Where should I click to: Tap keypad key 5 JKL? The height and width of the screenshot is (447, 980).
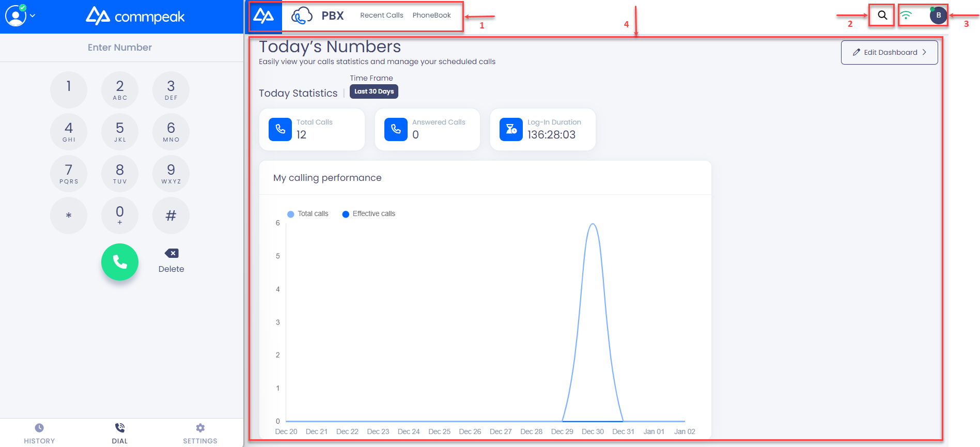point(120,132)
